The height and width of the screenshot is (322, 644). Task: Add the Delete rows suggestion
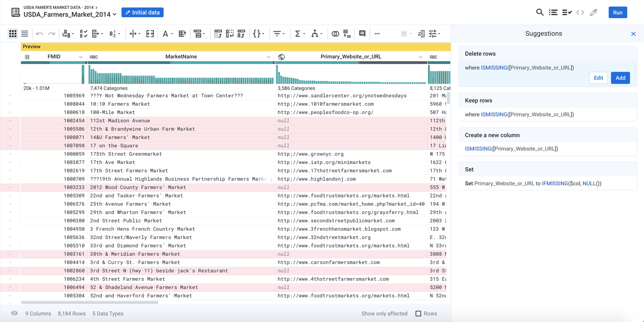620,78
